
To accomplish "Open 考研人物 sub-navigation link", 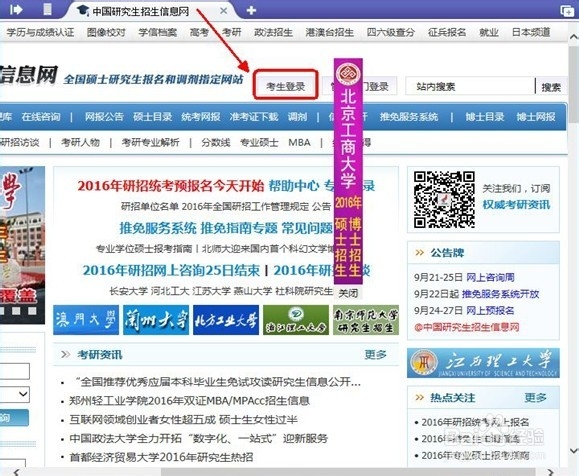I will coord(80,142).
